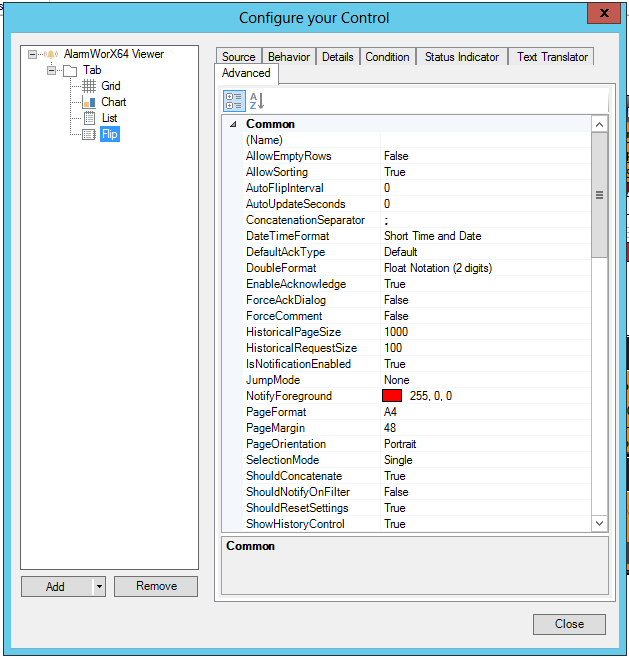Click the Close button at bottom

(569, 624)
